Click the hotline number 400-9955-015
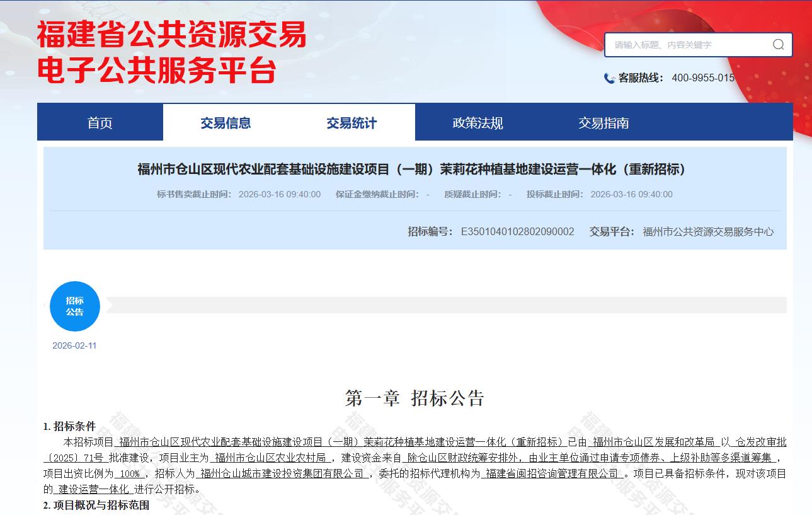The image size is (812, 515). 703,78
